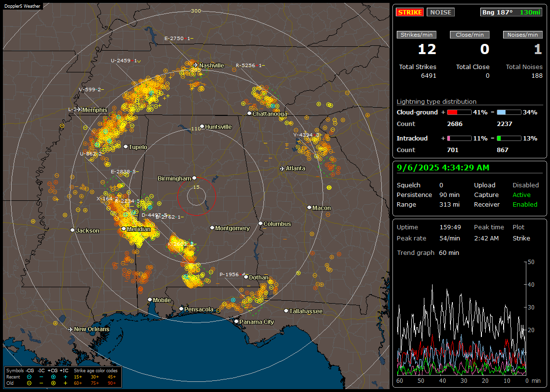The width and height of the screenshot is (550, 392).
Task: Click the Persistence value 90 min
Action: click(449, 195)
